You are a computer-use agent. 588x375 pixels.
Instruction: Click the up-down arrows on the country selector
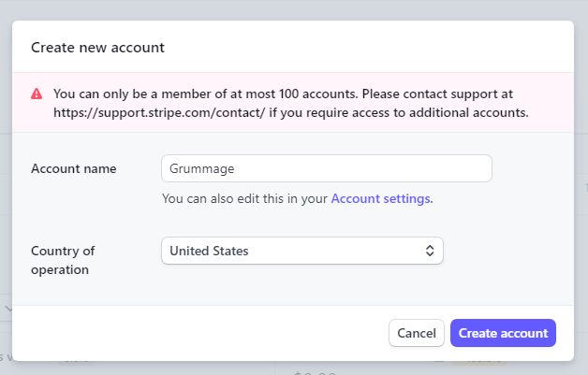(430, 251)
